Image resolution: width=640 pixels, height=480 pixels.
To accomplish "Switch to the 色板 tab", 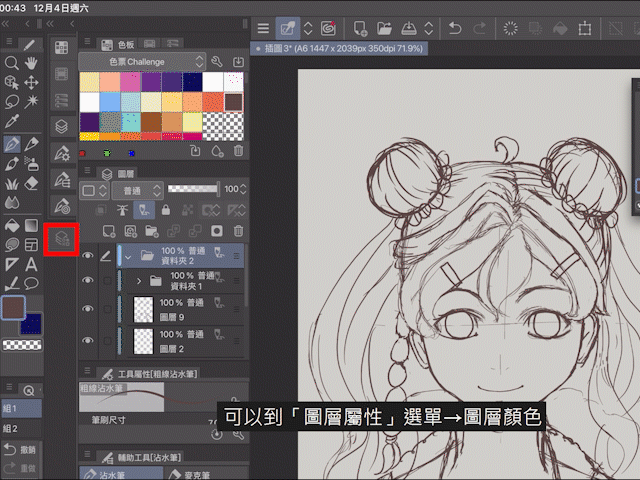I will click(118, 45).
